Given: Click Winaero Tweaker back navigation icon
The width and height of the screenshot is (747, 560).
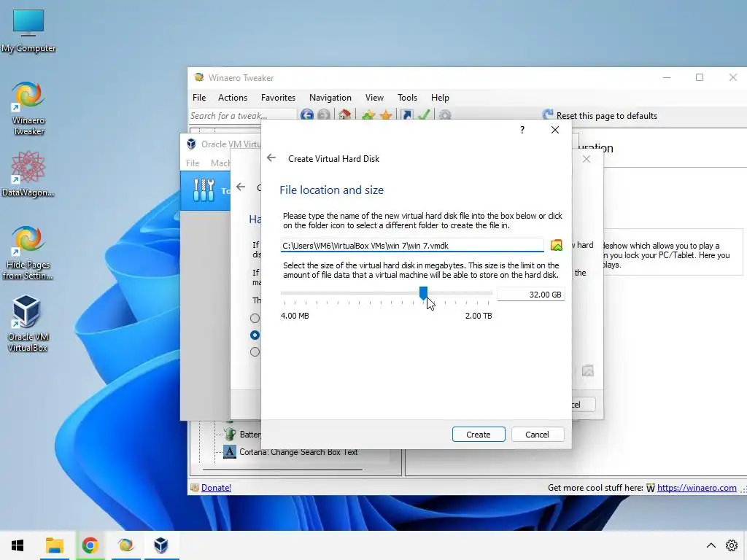Looking at the screenshot, I should pos(307,115).
